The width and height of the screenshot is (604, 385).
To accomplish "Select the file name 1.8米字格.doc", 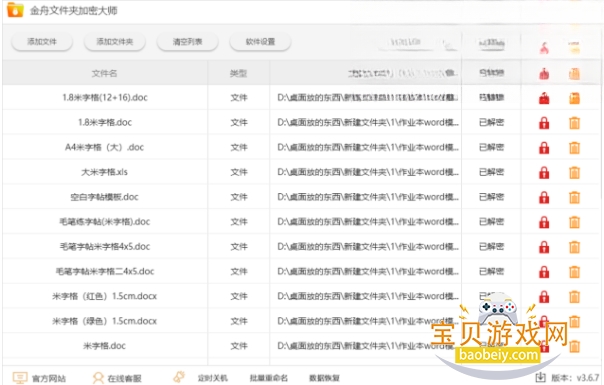I will [x=105, y=123].
